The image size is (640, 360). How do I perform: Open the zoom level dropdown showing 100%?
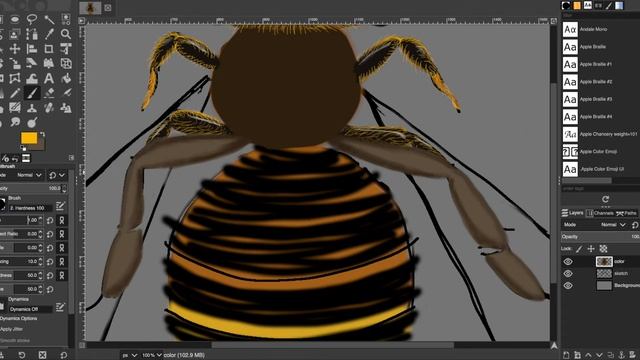151,356
